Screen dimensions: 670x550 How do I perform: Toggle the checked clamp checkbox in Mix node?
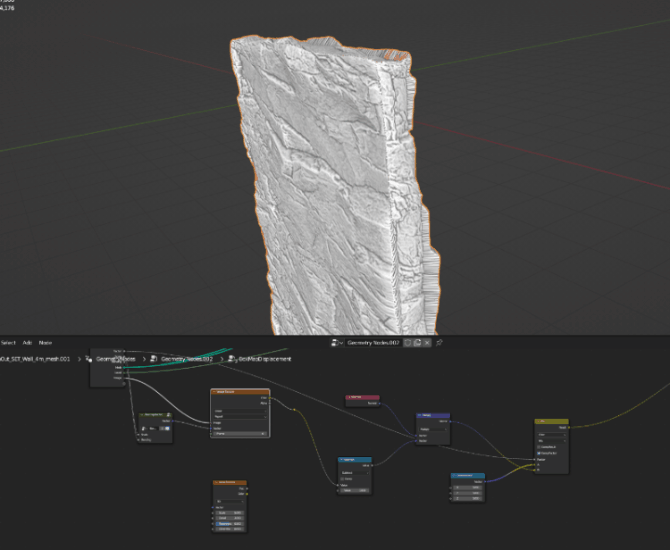(x=539, y=453)
